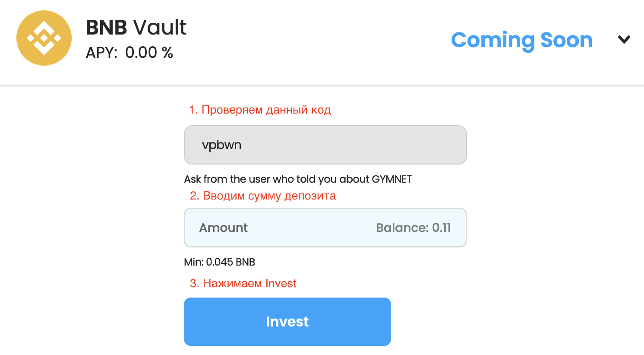
Task: Click the yellow BNB coin logo
Action: 44,38
